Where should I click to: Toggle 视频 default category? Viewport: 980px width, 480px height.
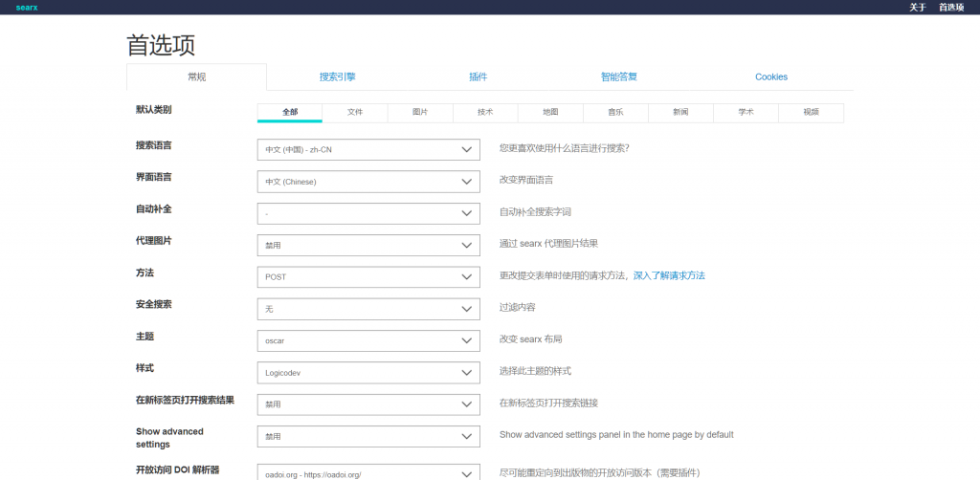(812, 113)
